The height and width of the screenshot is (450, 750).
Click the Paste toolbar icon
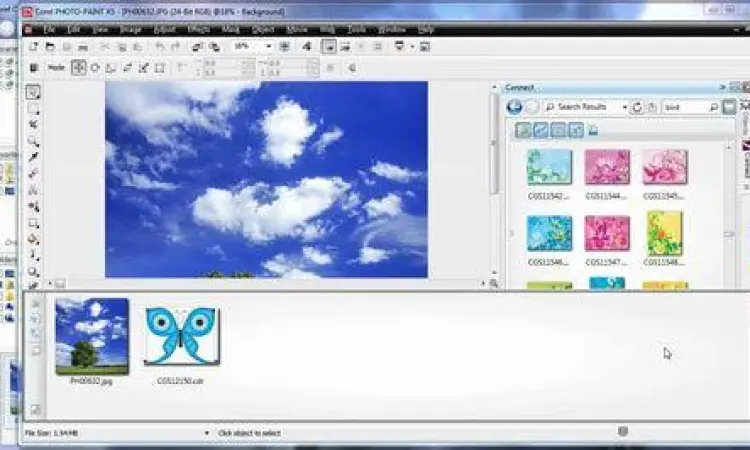coord(138,47)
